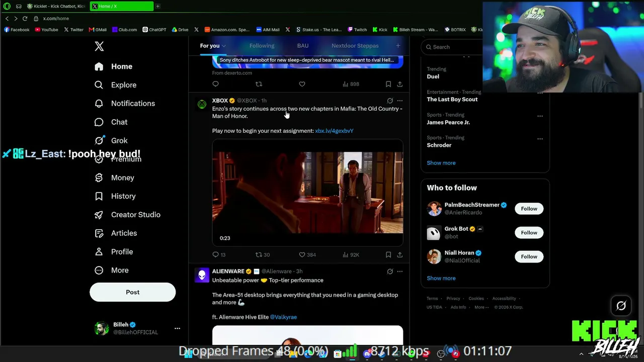Click the X logo in the sidebar

(x=99, y=46)
